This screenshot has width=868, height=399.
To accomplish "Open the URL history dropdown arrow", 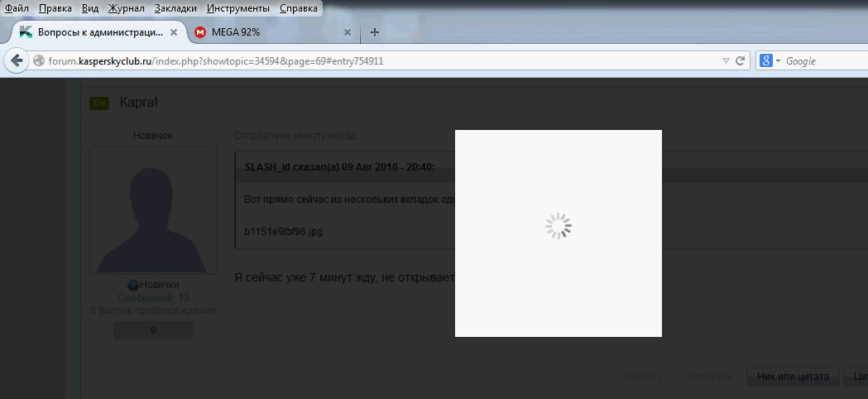I will 727,61.
